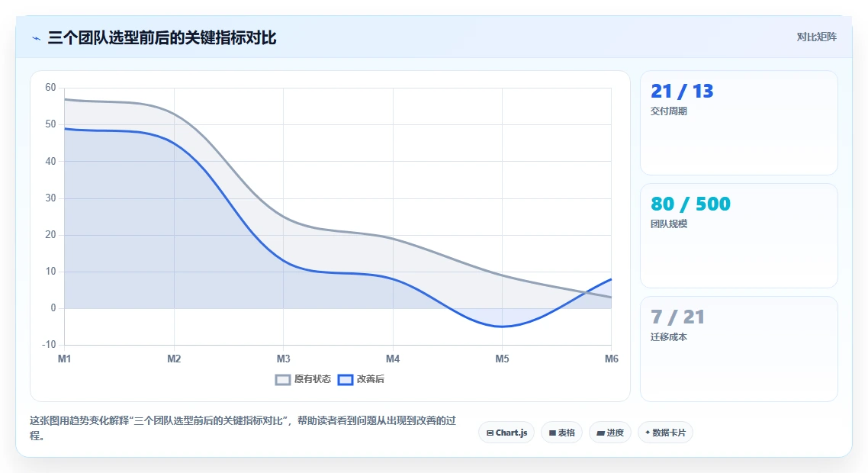
Task: Click the M4 x-axis label
Action: [x=393, y=359]
